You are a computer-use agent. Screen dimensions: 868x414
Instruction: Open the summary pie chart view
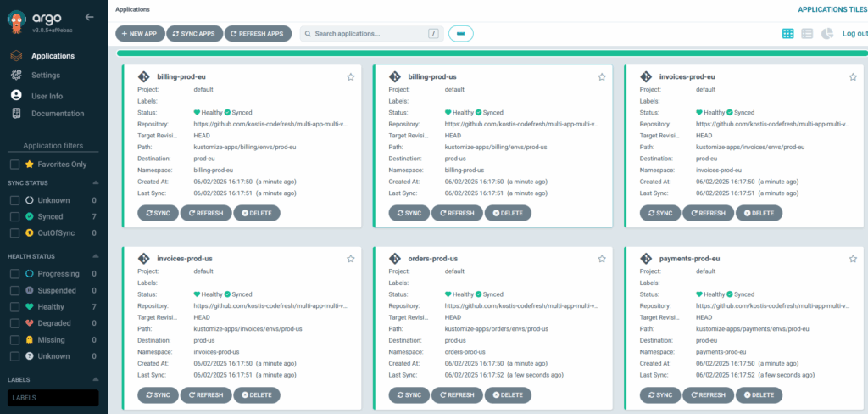pos(827,34)
